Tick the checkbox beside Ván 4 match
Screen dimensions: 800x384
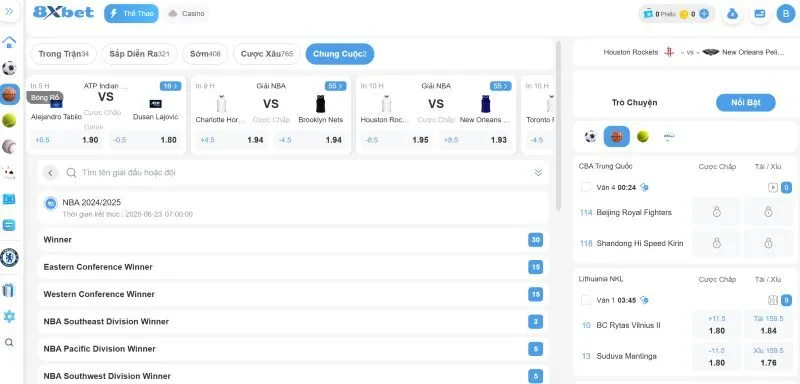586,187
